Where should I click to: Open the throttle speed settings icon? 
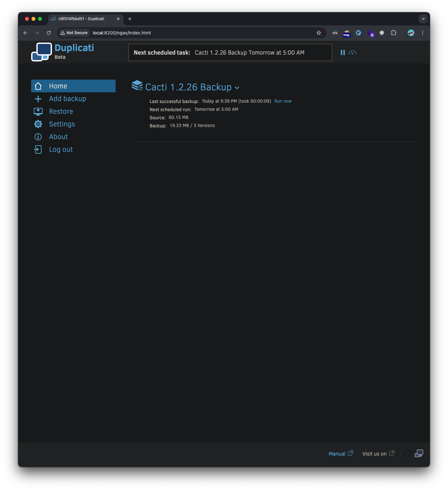[x=352, y=52]
